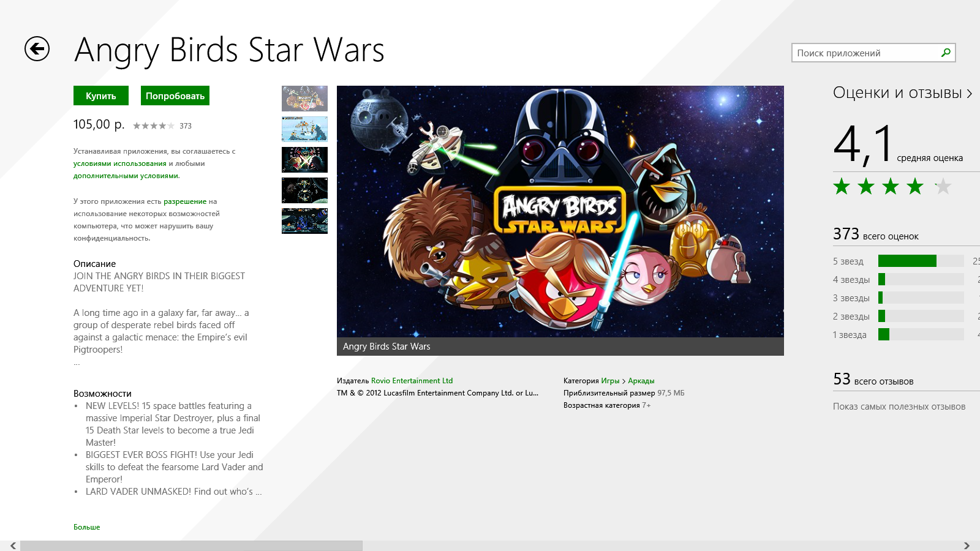Click the price 105,00 р.

click(x=99, y=124)
